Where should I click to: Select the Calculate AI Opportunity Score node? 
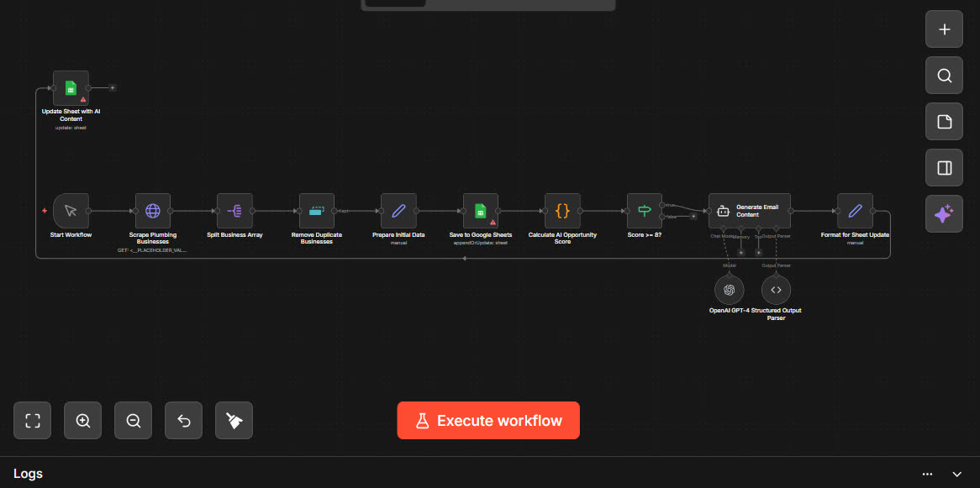click(x=562, y=211)
